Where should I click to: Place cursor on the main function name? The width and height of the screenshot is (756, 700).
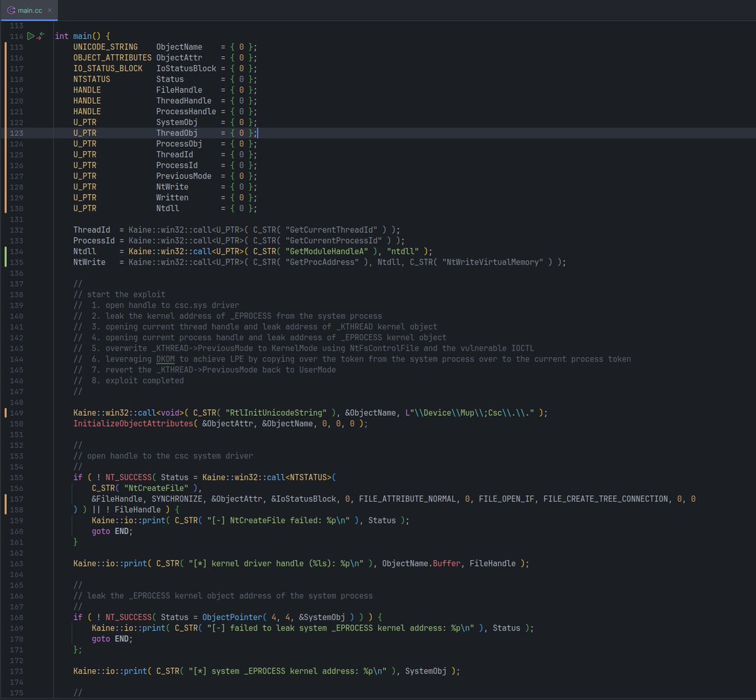pos(83,36)
